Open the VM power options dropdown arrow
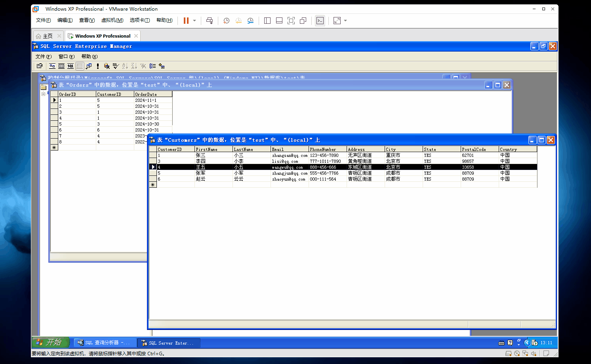 [194, 21]
